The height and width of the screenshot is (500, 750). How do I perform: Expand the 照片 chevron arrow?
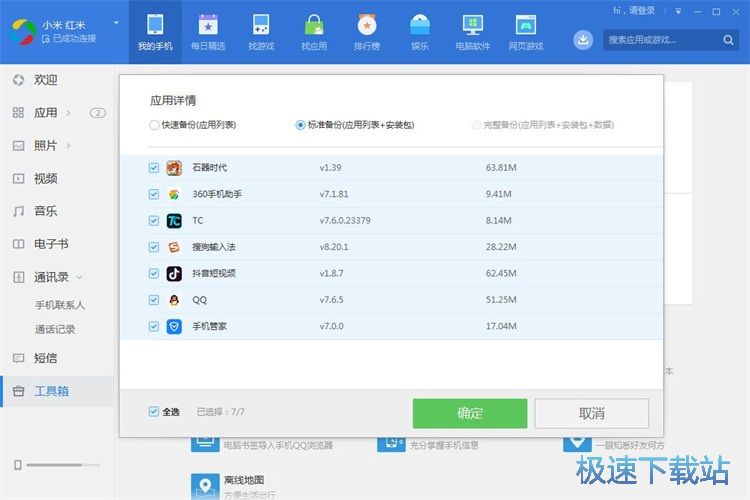pos(68,145)
